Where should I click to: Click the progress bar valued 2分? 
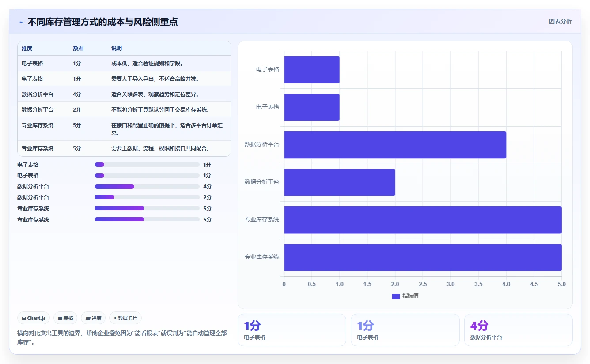(x=147, y=197)
